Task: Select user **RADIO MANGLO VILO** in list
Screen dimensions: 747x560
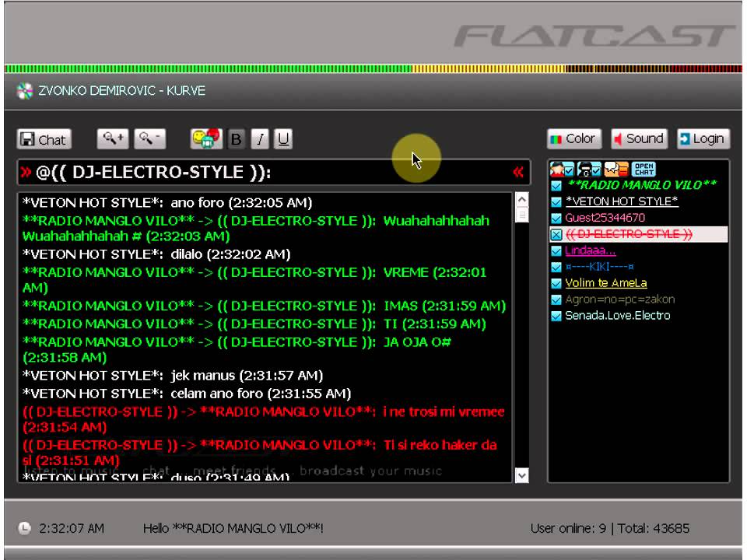Action: [x=642, y=185]
